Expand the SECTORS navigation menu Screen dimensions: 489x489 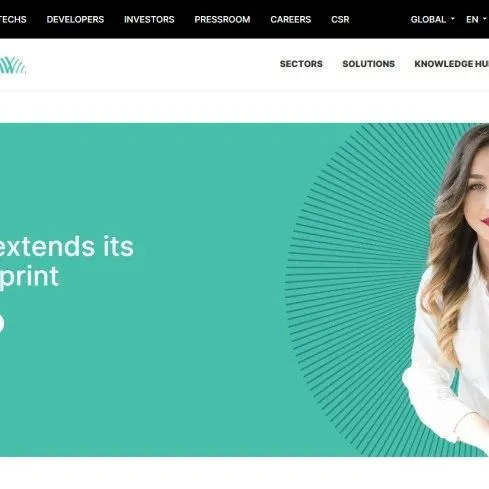point(301,64)
